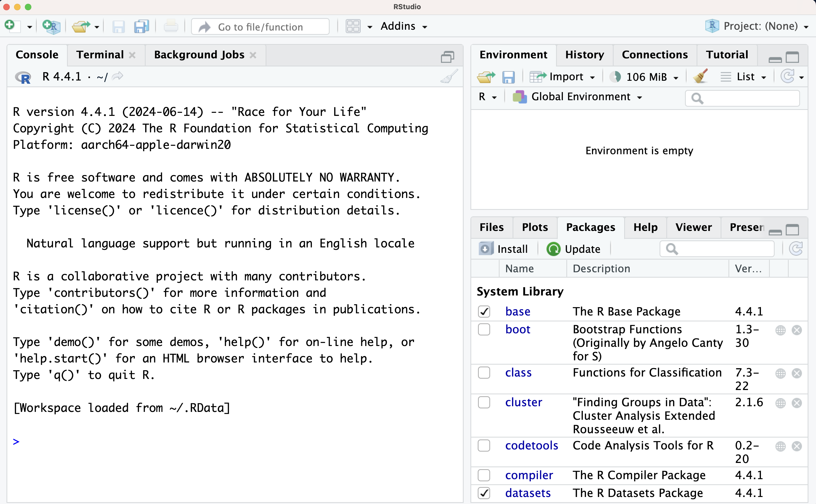Switch to the Terminal tab
Viewport: 816px width, 504px height.
(x=100, y=55)
